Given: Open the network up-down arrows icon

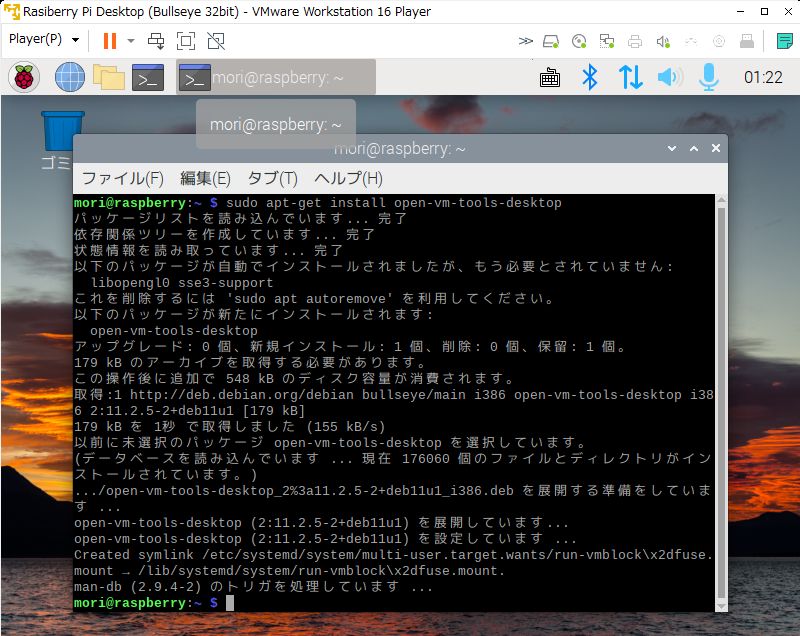Looking at the screenshot, I should coord(631,78).
